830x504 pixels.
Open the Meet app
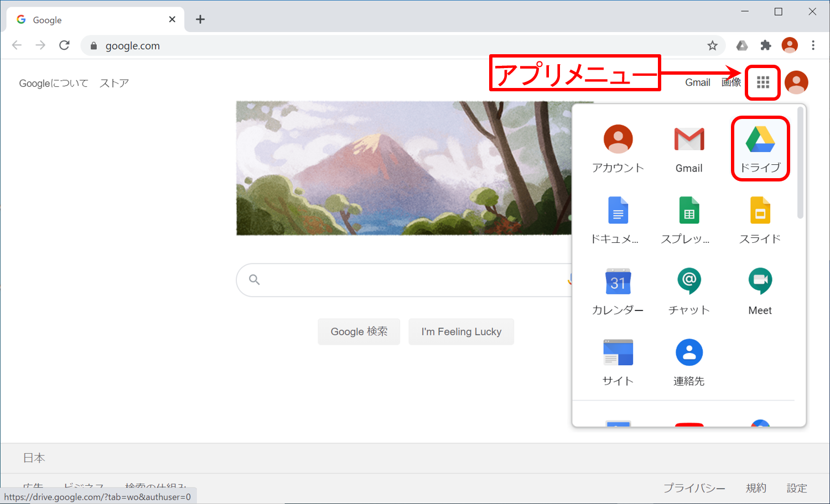click(x=760, y=291)
